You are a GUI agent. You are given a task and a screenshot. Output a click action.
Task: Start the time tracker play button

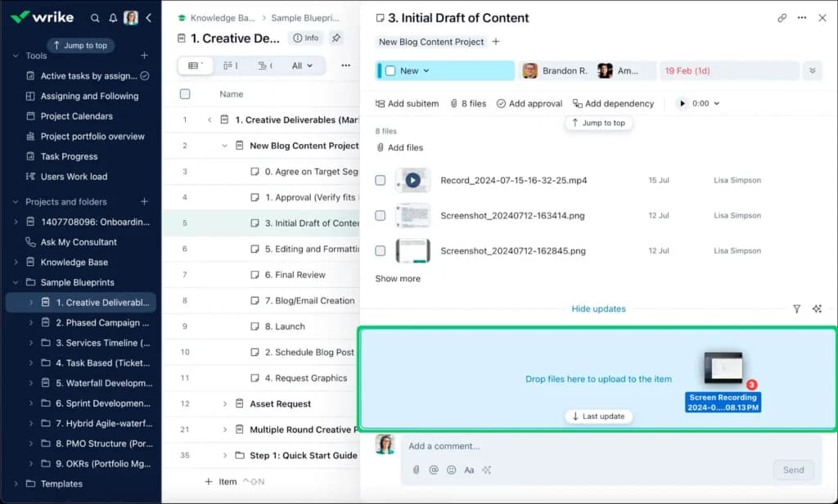click(682, 104)
